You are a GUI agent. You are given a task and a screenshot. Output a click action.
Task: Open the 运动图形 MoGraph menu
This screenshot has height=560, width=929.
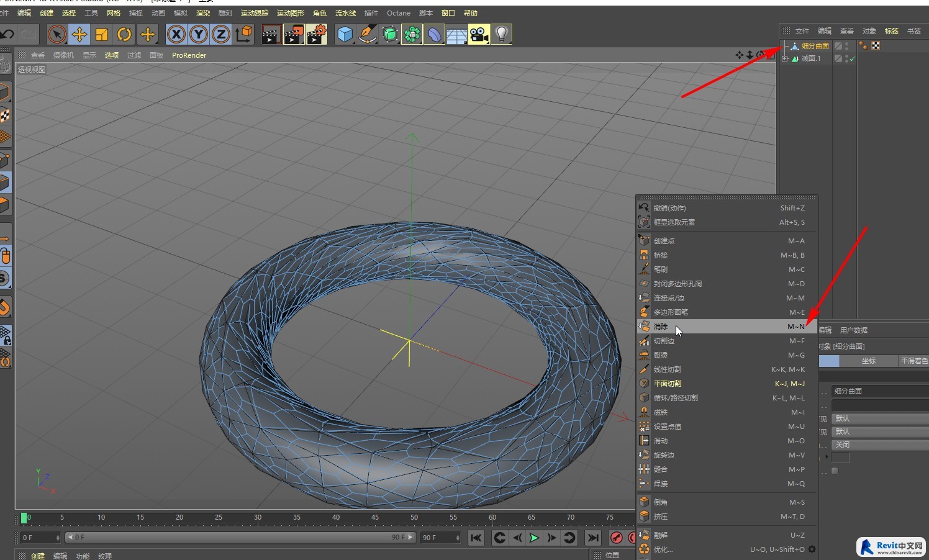pyautogui.click(x=291, y=13)
